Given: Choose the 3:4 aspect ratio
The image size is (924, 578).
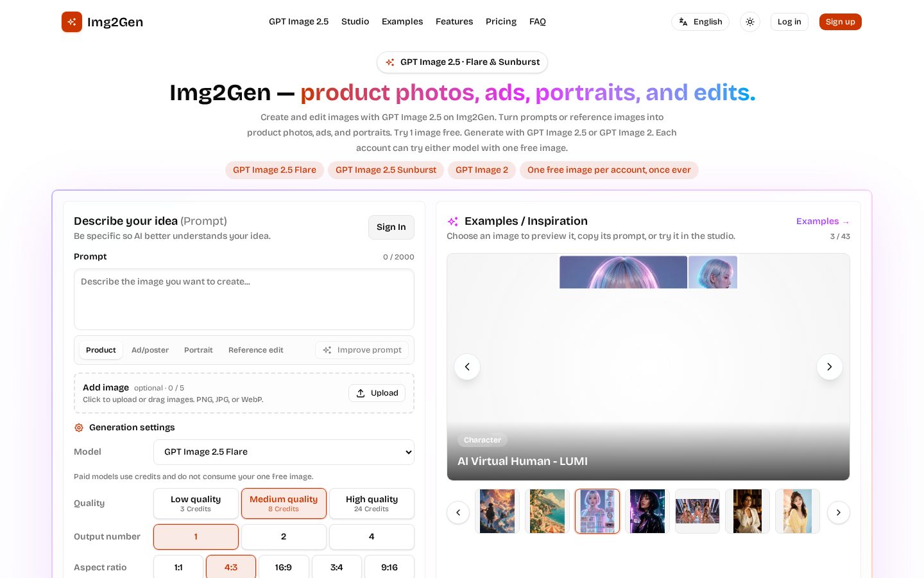Looking at the screenshot, I should click(337, 568).
